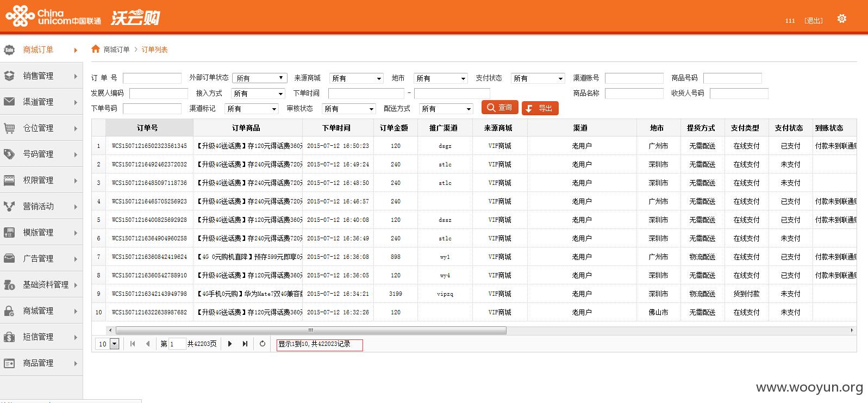Click the 权限管理 sidebar icon
Screen dimensions: 868x403
coord(9,181)
